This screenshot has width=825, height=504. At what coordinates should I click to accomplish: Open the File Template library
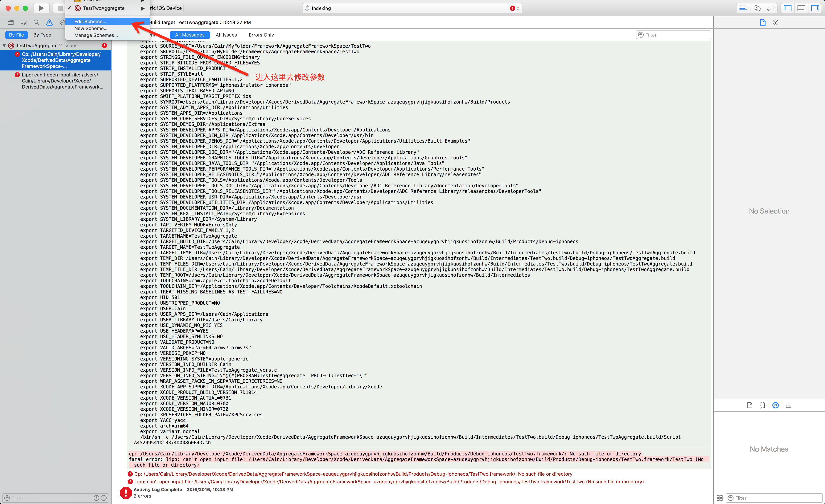pos(750,405)
